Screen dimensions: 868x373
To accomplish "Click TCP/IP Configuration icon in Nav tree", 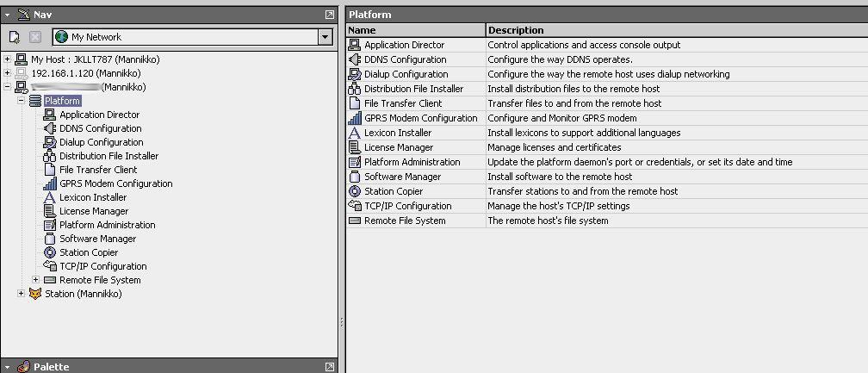I will (49, 266).
